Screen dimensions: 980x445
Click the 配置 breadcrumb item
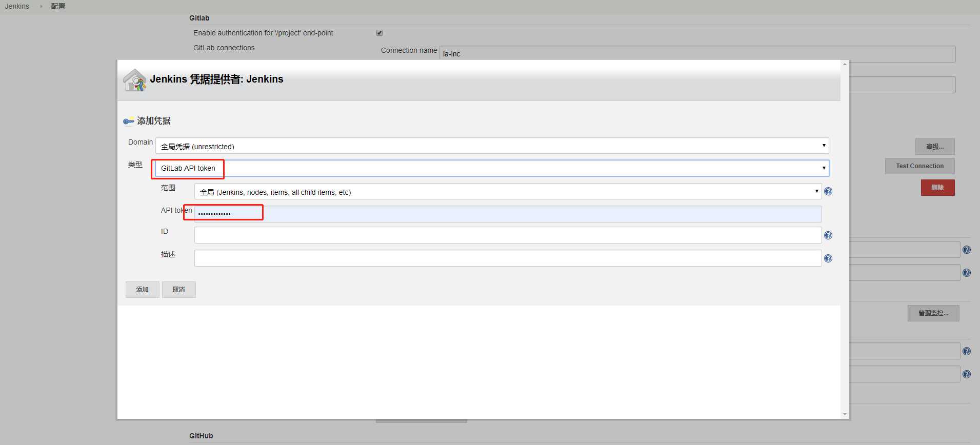point(58,6)
